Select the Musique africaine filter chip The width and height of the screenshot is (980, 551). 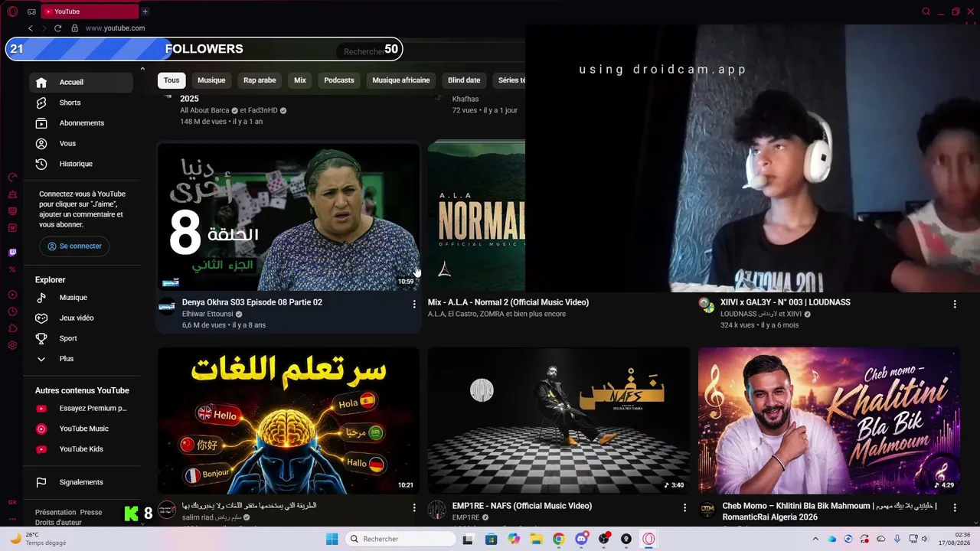click(x=401, y=80)
